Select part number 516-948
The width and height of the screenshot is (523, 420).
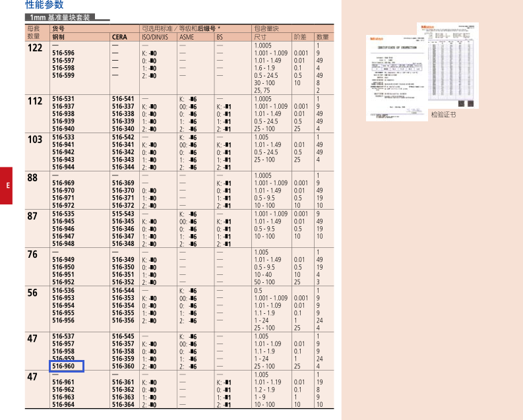coord(63,244)
